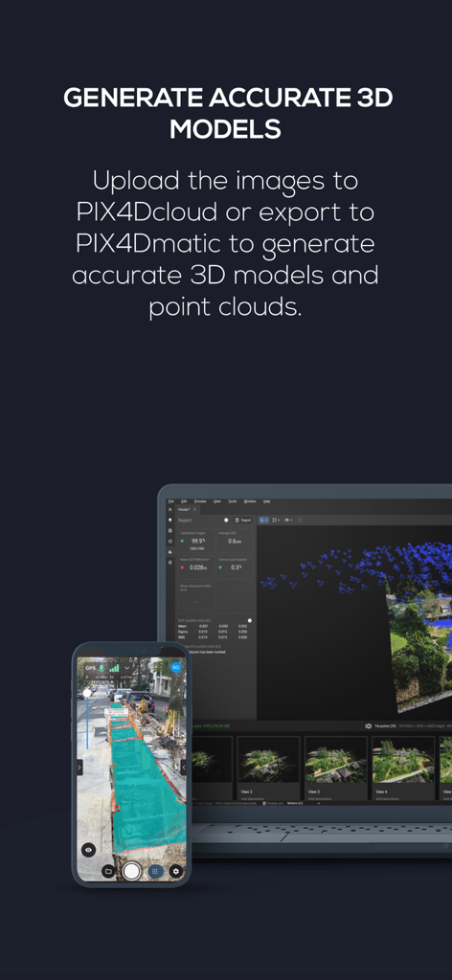This screenshot has height=980, width=452.
Task: Expand the left side panel arrow on phone
Action: coord(79,768)
